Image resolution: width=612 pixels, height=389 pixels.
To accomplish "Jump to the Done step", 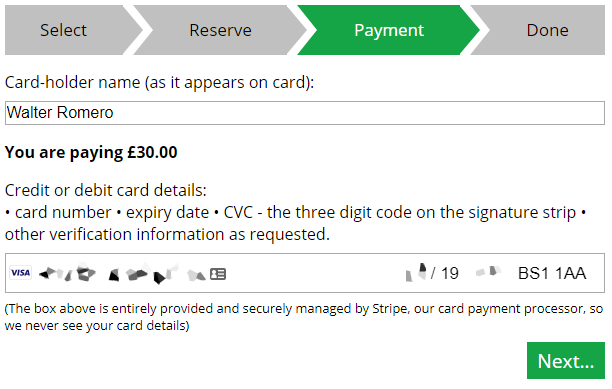I will [547, 30].
